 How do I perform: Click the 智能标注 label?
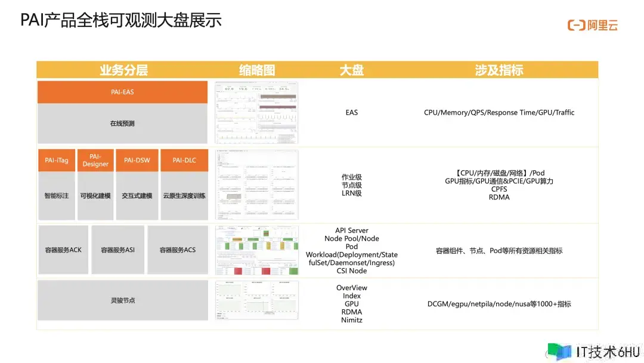57,196
